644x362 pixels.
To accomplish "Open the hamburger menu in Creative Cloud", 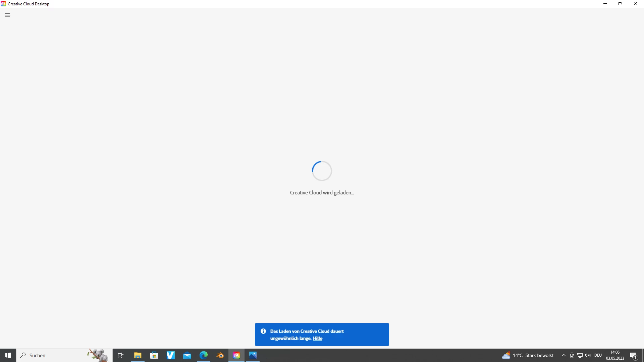I will pyautogui.click(x=7, y=15).
